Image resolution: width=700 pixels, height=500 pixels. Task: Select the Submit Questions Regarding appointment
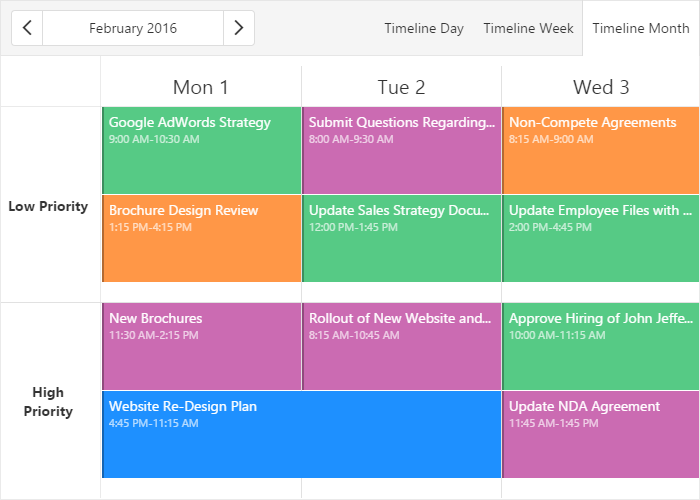click(x=401, y=150)
